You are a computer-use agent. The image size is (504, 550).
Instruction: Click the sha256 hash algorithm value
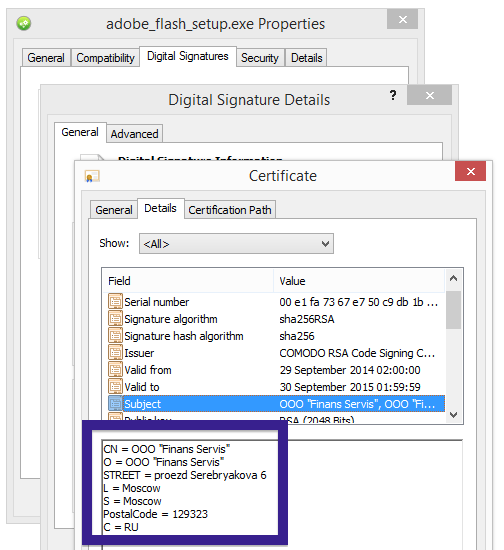pos(297,336)
